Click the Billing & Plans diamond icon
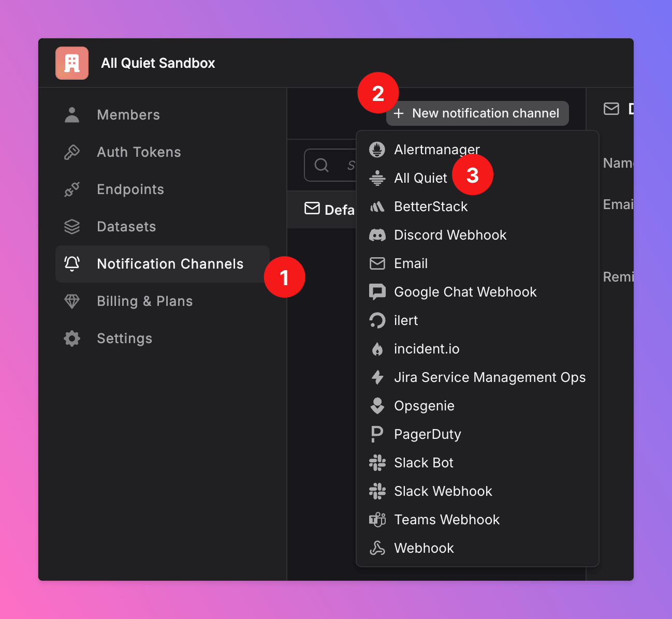The height and width of the screenshot is (619, 672). click(x=72, y=301)
